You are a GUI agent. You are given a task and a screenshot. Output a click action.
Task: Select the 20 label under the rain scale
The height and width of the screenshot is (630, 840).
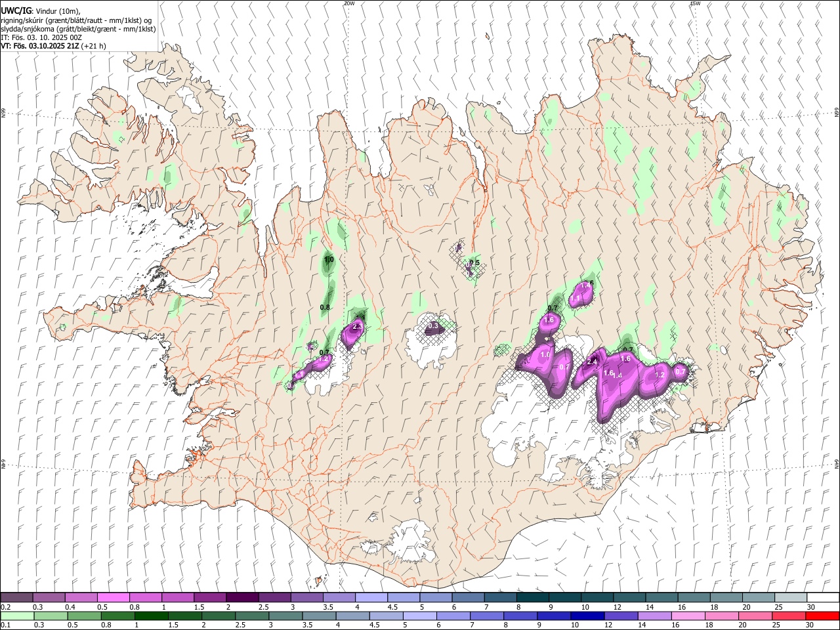click(742, 625)
